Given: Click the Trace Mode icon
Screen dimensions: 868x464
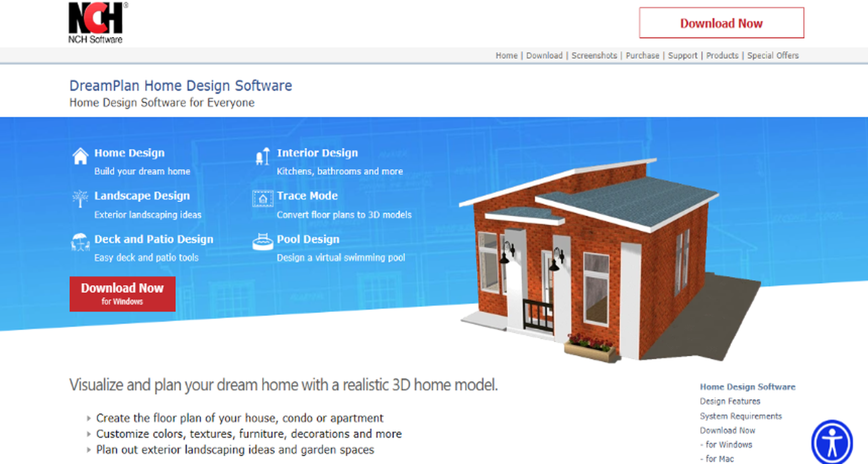Looking at the screenshot, I should pos(263,199).
